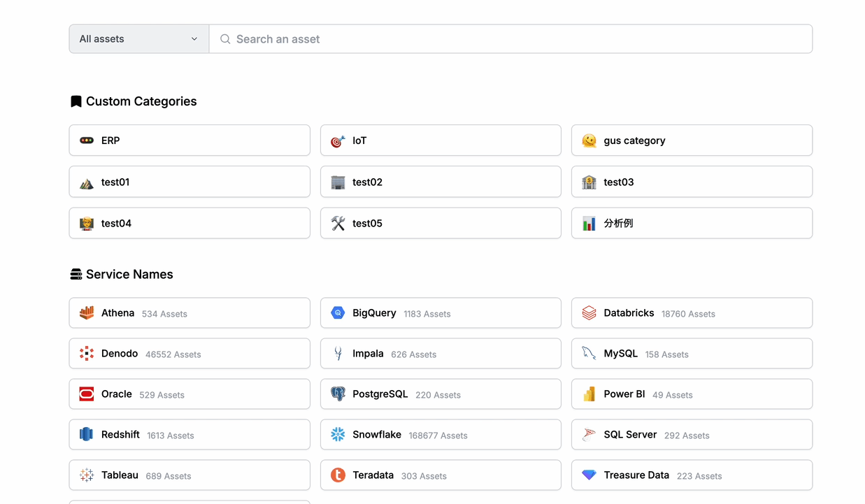Click the test04 category icon
Viewport: 865px width, 504px height.
87,224
